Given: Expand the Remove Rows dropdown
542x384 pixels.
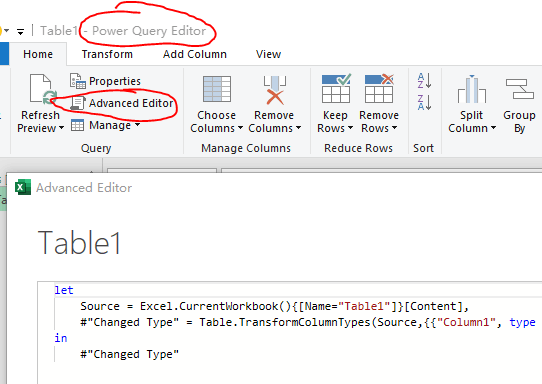Looking at the screenshot, I should 394,128.
